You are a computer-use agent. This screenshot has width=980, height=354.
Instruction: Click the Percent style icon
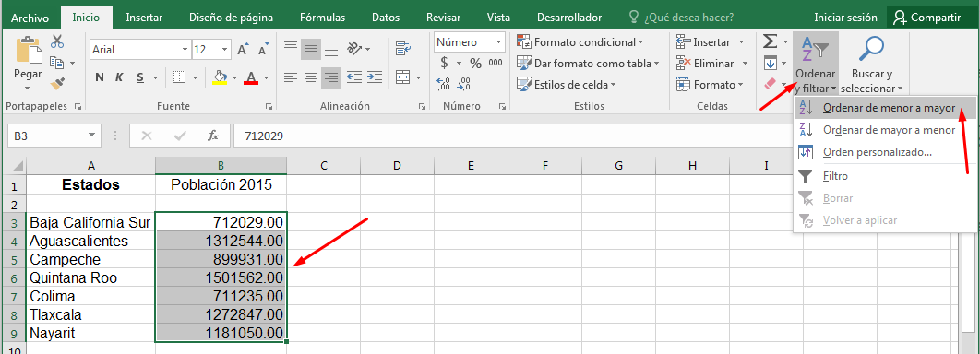pos(475,63)
